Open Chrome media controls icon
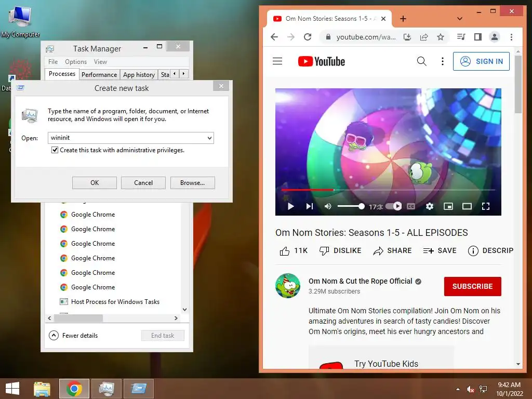The image size is (532, 399). pyautogui.click(x=461, y=37)
